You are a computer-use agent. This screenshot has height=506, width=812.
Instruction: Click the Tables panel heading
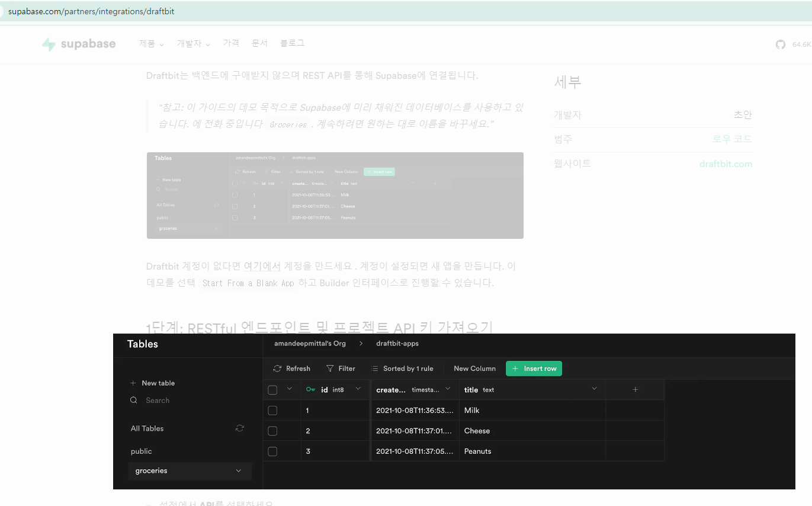(x=143, y=344)
